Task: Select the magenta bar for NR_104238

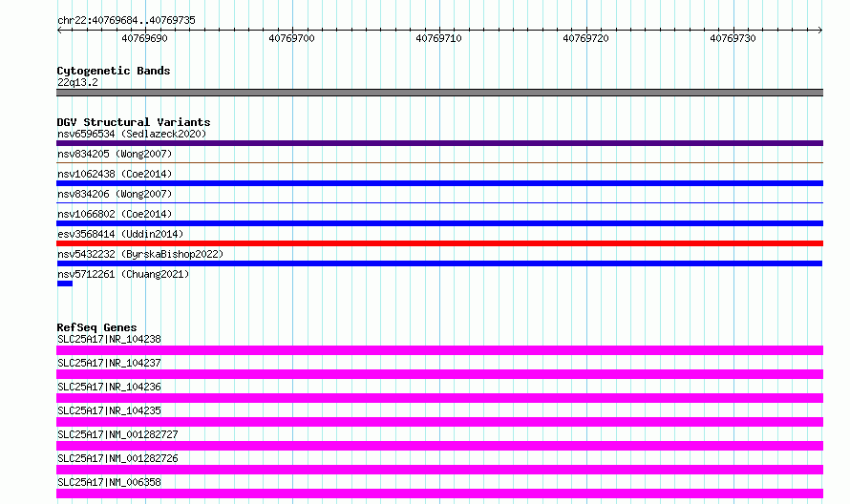Action: pos(439,350)
